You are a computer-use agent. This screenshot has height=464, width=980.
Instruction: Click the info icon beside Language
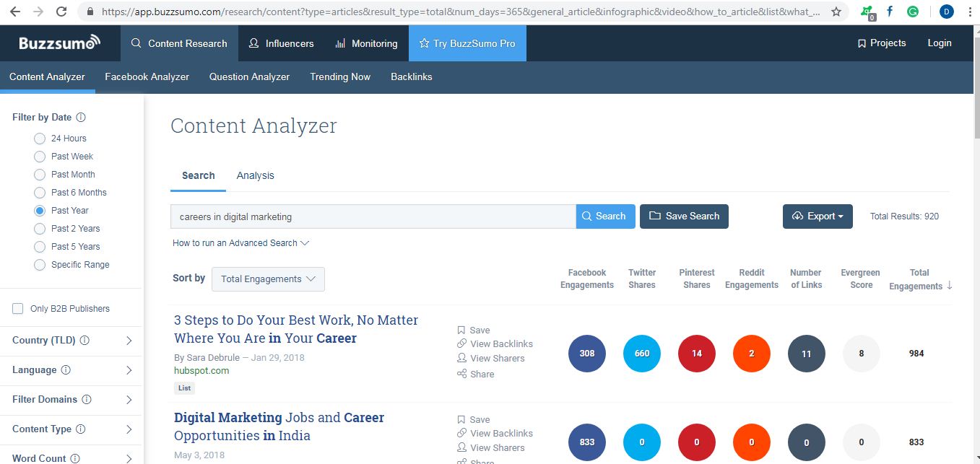click(66, 369)
